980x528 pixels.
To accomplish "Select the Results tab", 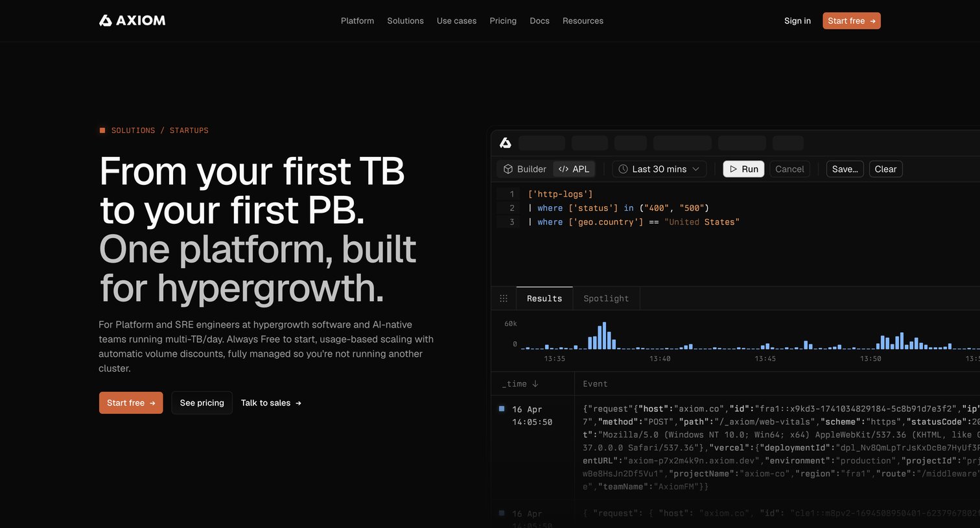I will [544, 298].
